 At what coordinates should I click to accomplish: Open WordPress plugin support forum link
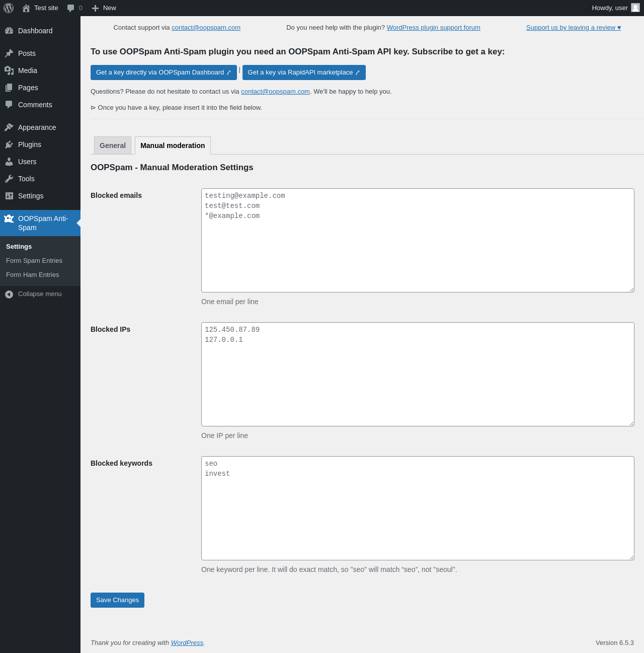(x=433, y=28)
